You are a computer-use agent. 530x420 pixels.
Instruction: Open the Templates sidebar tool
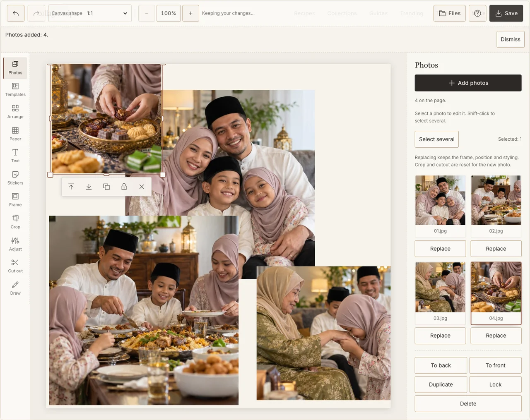pyautogui.click(x=15, y=90)
